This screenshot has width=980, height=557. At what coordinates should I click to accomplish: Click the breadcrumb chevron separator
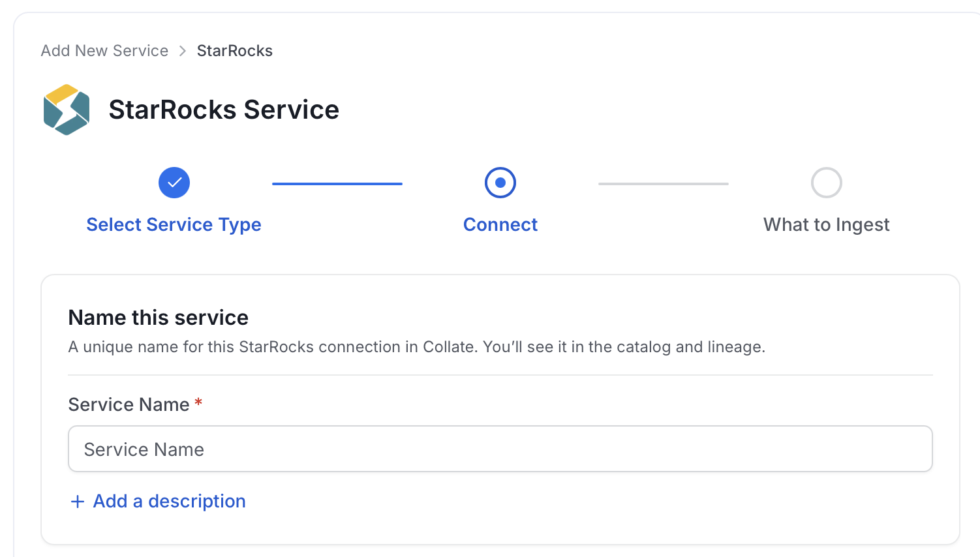(x=183, y=51)
